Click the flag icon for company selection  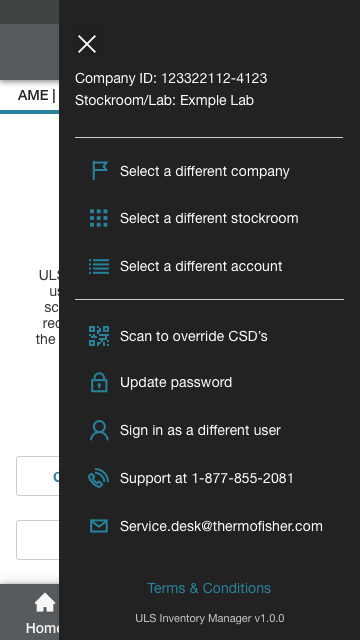[100, 171]
